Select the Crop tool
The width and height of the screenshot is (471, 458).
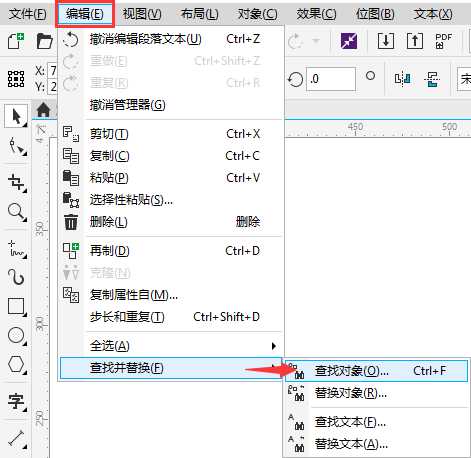[17, 183]
